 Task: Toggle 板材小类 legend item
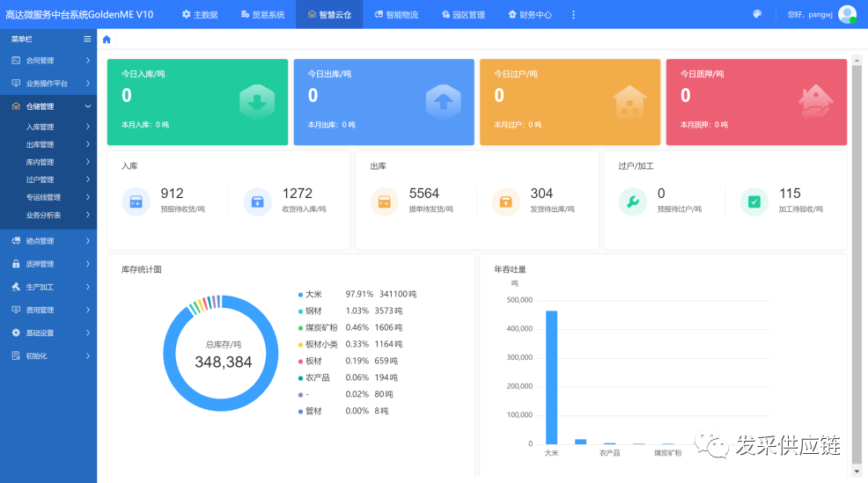318,344
